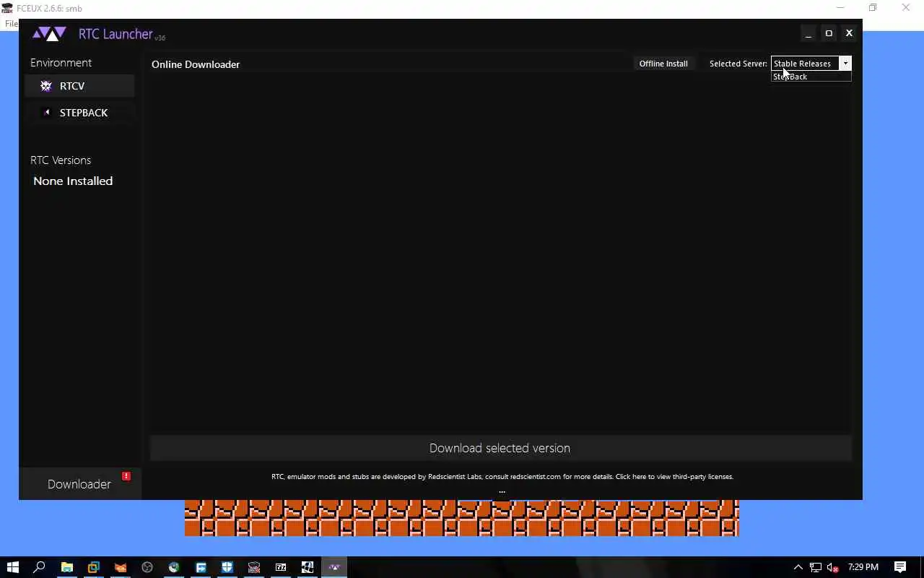Viewport: 924px width, 578px height.
Task: Open the blue arrow window taskbar icon
Action: 201,567
